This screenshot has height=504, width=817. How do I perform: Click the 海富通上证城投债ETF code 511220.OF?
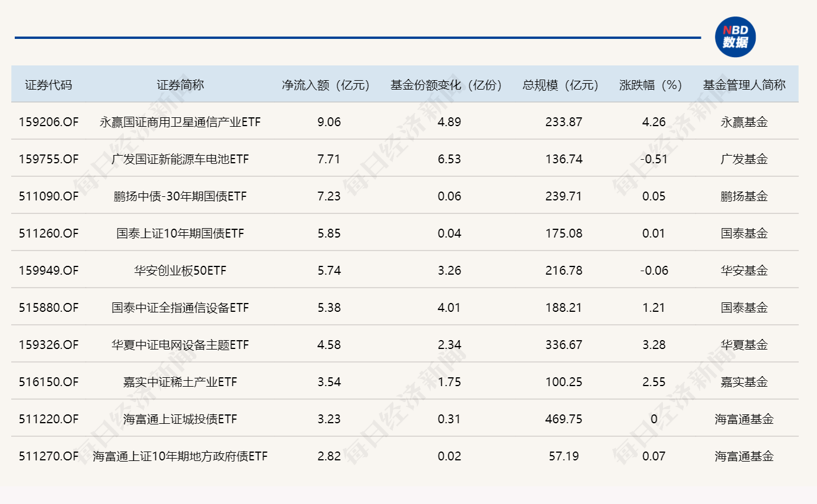pos(49,419)
